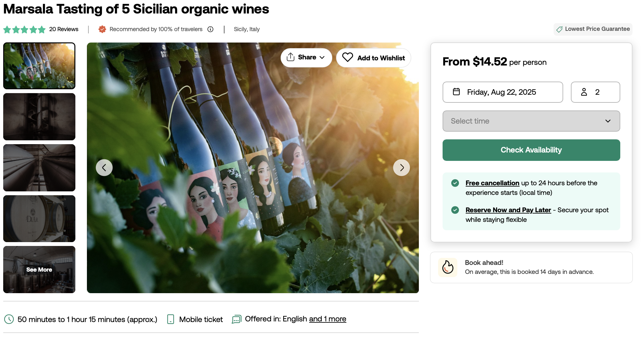Click the Lowest Price Guarantee tag icon

click(x=559, y=29)
